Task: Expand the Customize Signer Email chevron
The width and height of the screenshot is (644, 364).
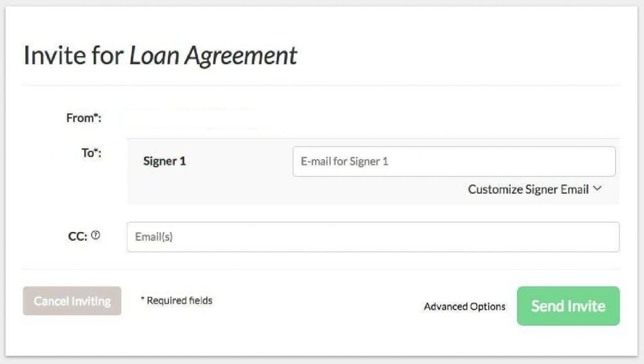Action: pyautogui.click(x=597, y=189)
